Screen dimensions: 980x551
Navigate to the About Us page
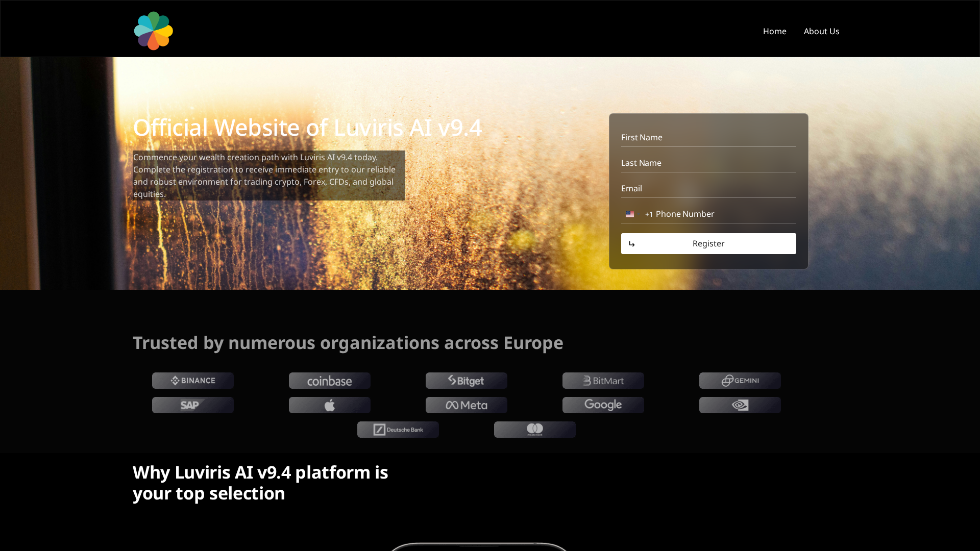(x=821, y=31)
